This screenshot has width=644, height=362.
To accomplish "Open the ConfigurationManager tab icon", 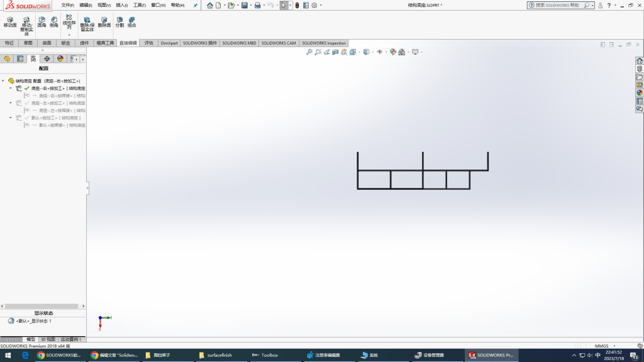I will pos(33,58).
